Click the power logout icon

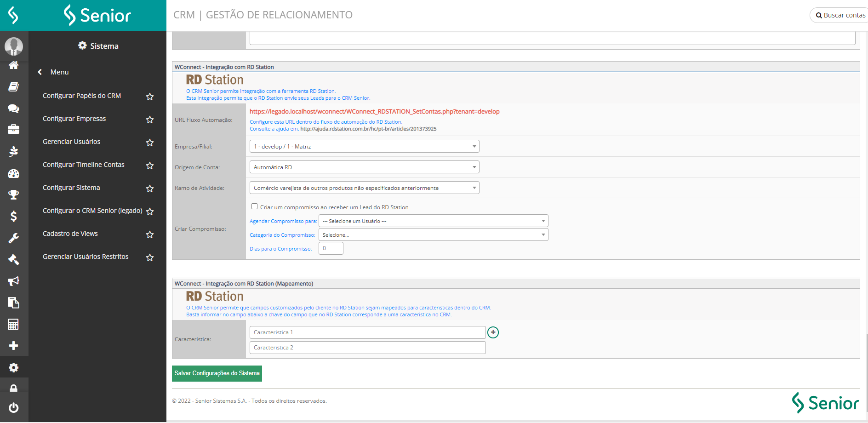pyautogui.click(x=14, y=407)
